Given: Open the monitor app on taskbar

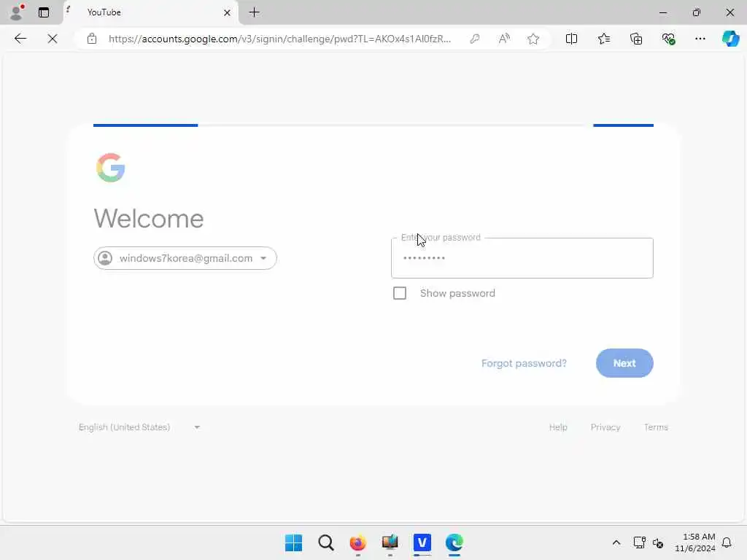Looking at the screenshot, I should click(x=390, y=542).
